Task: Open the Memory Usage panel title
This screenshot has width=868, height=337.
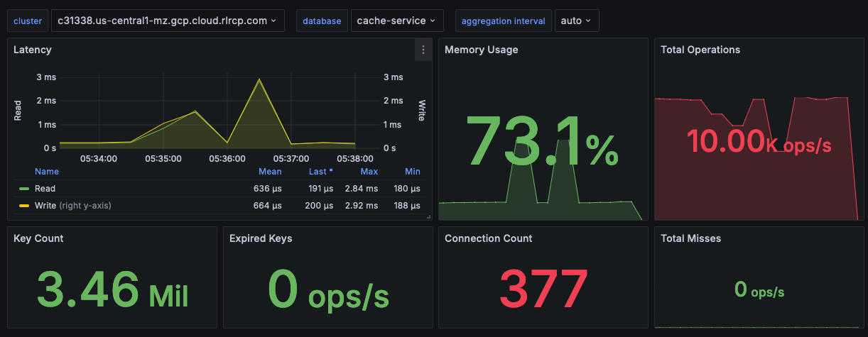Action: point(481,50)
